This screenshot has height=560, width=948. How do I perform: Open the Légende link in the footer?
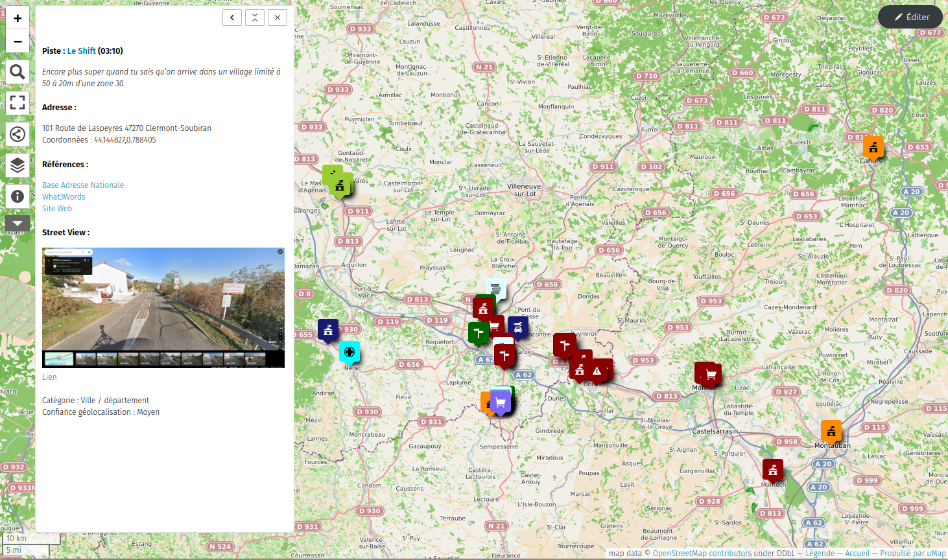point(820,554)
